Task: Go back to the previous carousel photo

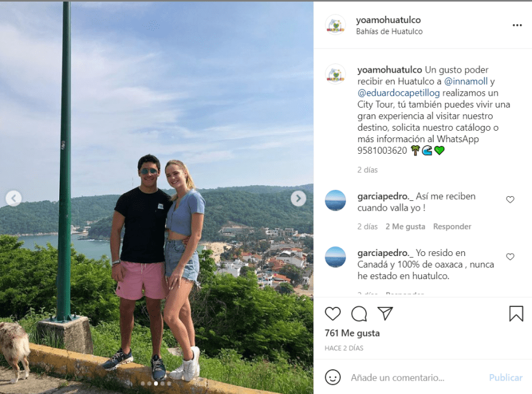Action: point(13,199)
